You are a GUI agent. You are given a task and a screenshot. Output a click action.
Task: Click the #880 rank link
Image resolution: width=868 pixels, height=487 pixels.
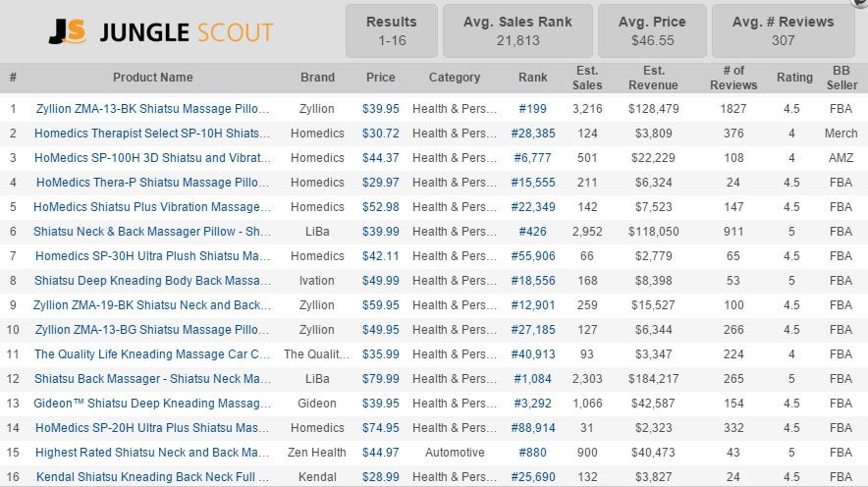pos(533,453)
